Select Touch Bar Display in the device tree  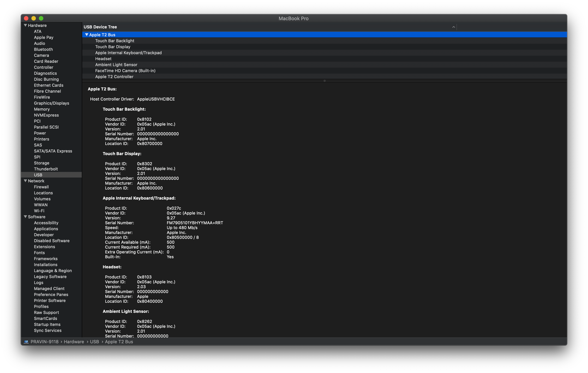(113, 47)
